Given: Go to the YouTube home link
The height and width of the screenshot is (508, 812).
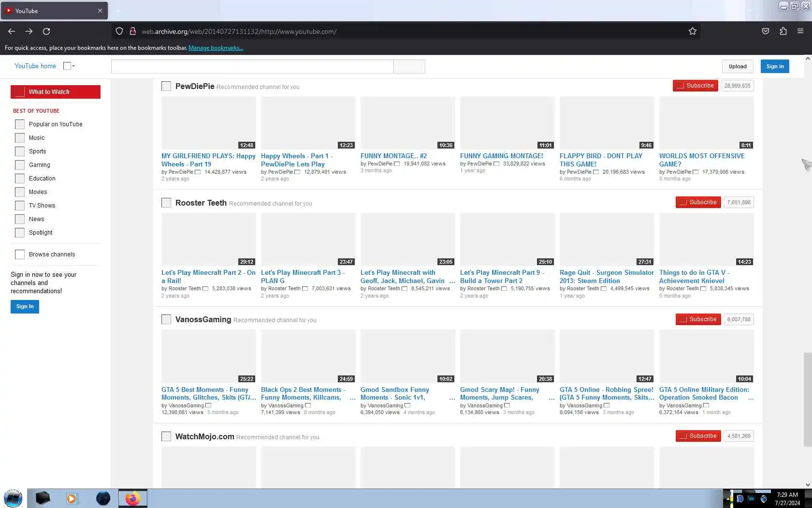Looking at the screenshot, I should tap(35, 66).
